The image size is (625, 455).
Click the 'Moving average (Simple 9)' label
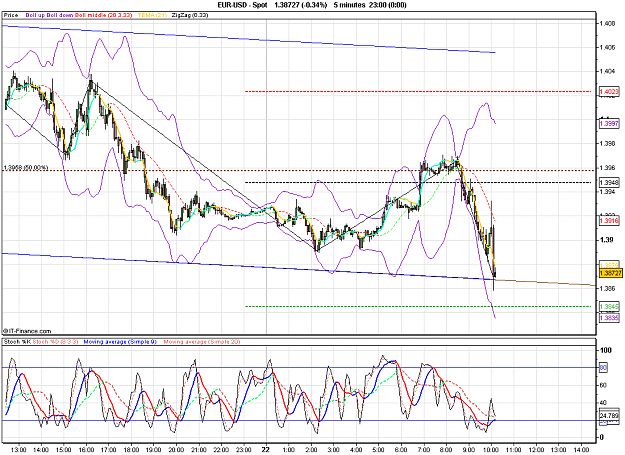120,342
